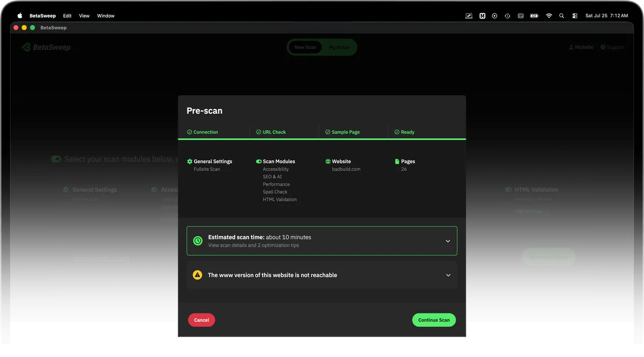Image resolution: width=644 pixels, height=357 pixels.
Task: Click 'Estimated scan time: about 10 minutes' text
Action: [x=260, y=237]
